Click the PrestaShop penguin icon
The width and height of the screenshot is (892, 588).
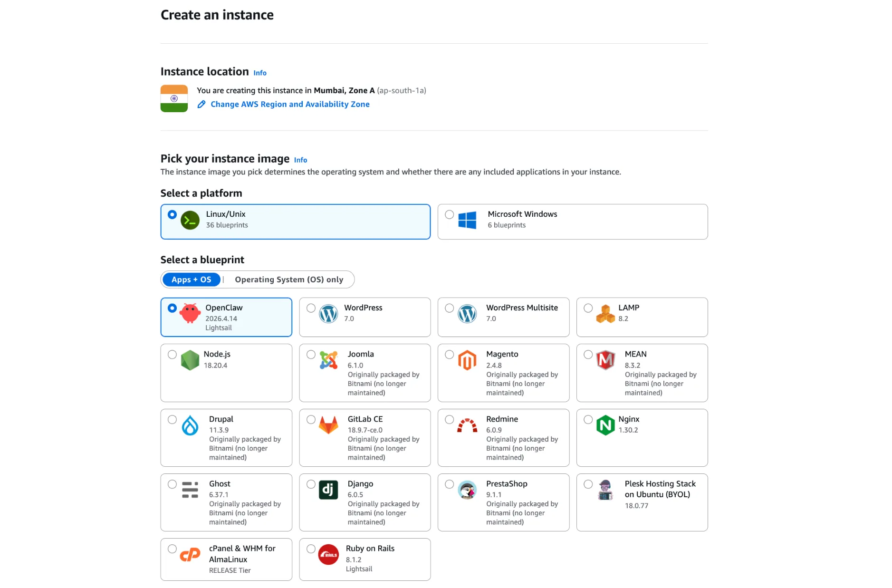pos(467,490)
